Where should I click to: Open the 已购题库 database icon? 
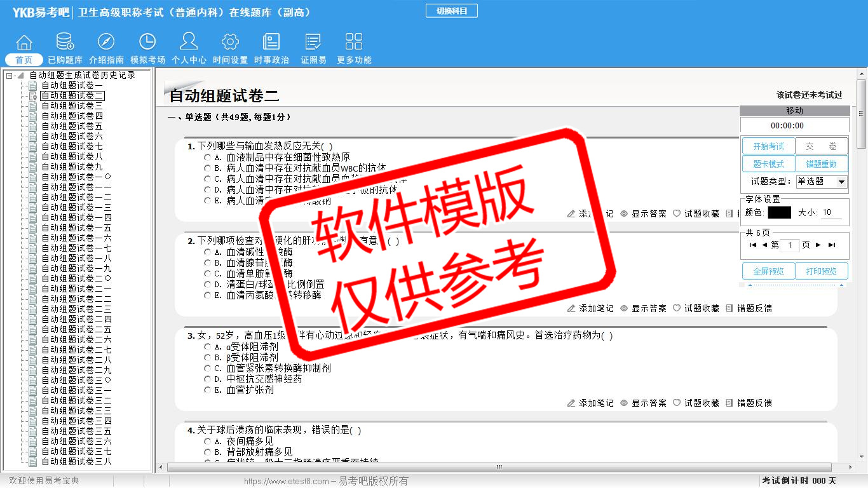point(65,43)
